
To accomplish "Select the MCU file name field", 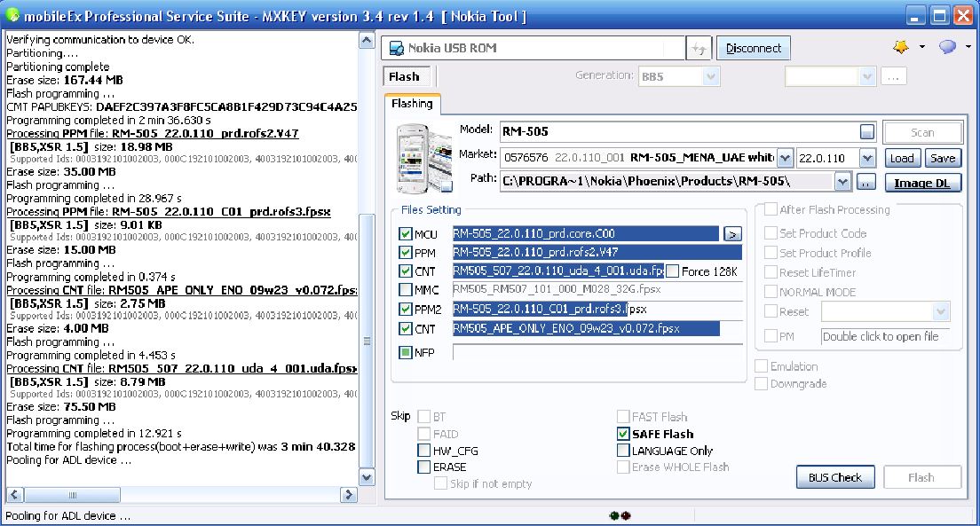I will (x=586, y=233).
